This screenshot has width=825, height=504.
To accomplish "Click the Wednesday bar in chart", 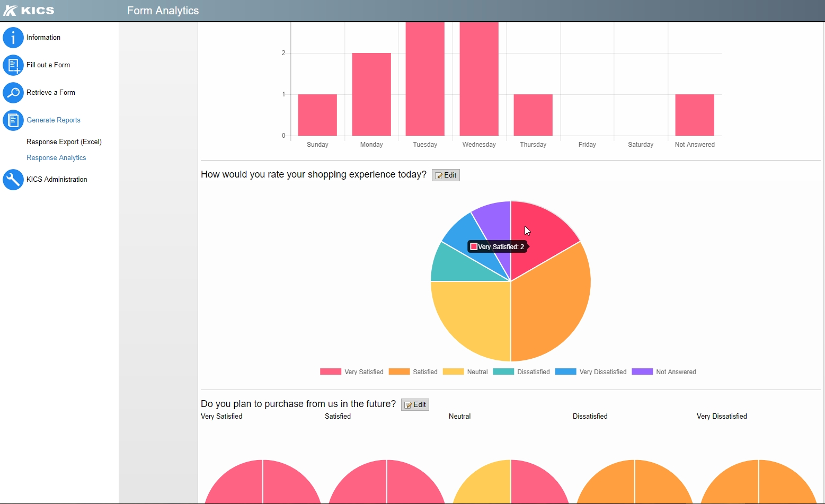I will coord(479,79).
